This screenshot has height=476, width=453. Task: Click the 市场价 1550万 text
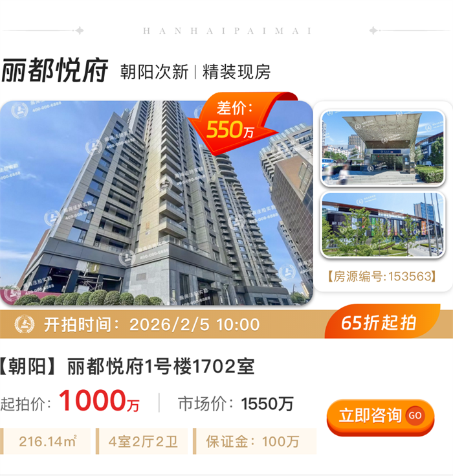(x=236, y=403)
